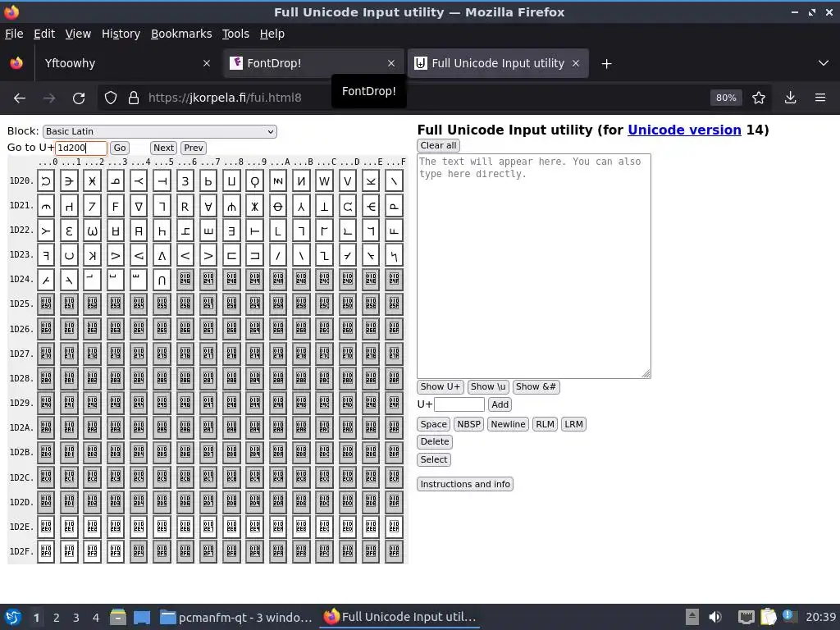This screenshot has height=630, width=840.
Task: Click the volume speaker tray icon
Action: click(715, 617)
